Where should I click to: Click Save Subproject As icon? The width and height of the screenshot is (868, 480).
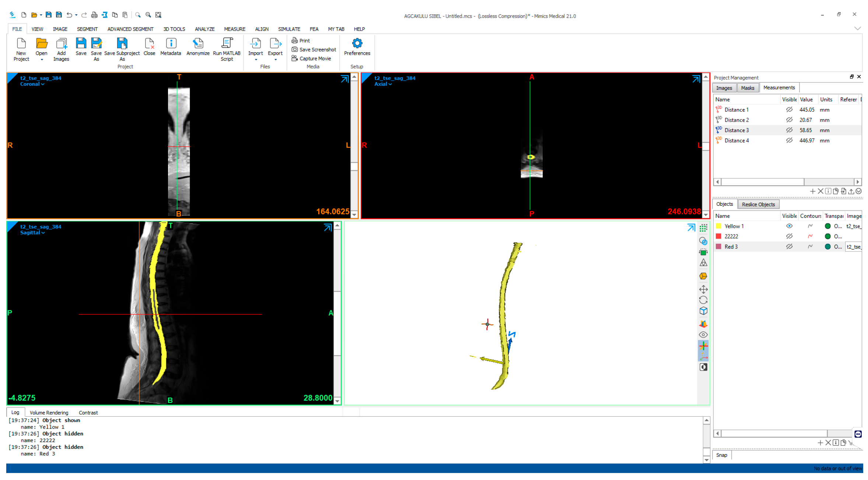click(x=122, y=44)
